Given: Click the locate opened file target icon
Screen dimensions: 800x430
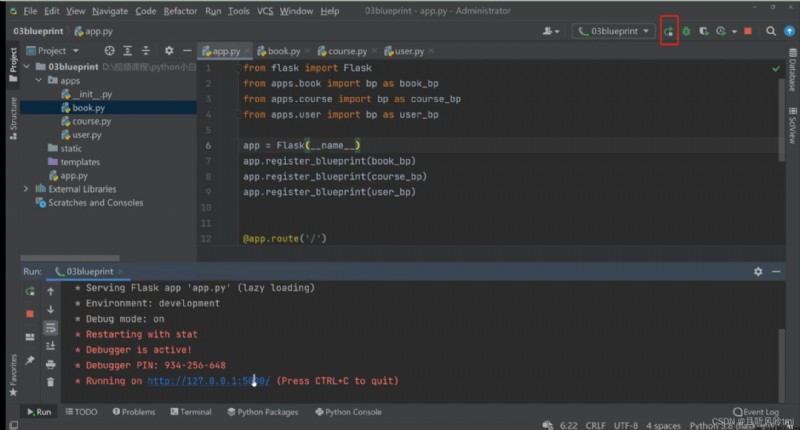Looking at the screenshot, I should [109, 50].
